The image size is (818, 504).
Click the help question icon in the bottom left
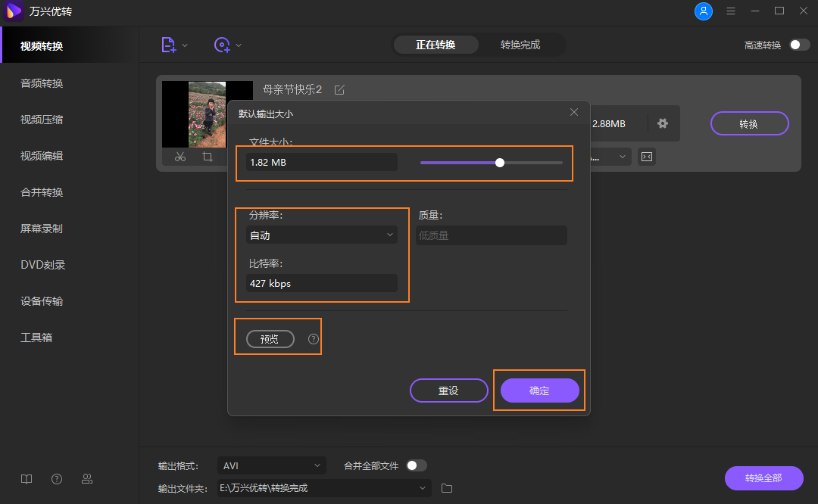pyautogui.click(x=56, y=478)
